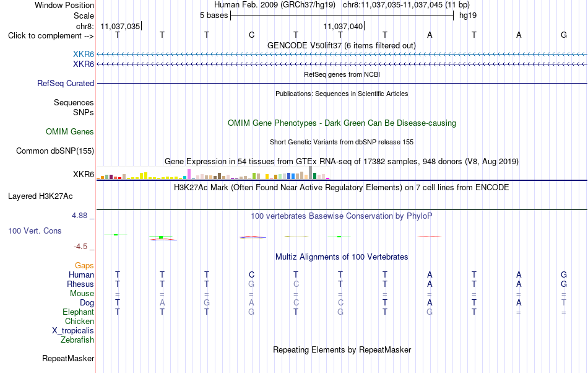The width and height of the screenshot is (588, 373).
Task: Click the GTEx Gene Expression track title
Action: click(341, 161)
